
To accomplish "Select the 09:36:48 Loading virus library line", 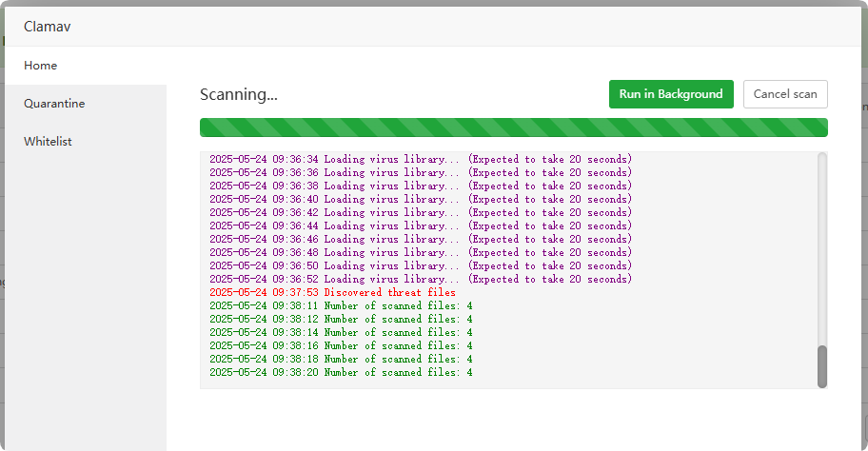I will 421,252.
